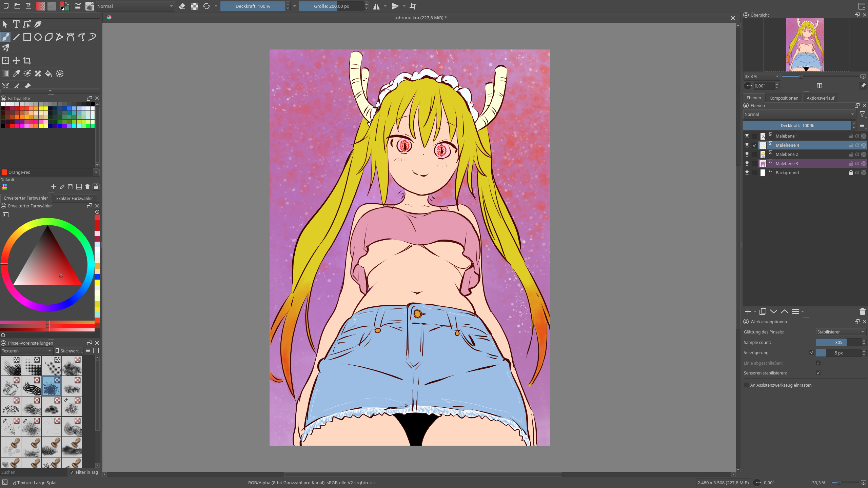Click the Preserve Alpha checkerboard icon
868x488 pixels.
tap(194, 6)
